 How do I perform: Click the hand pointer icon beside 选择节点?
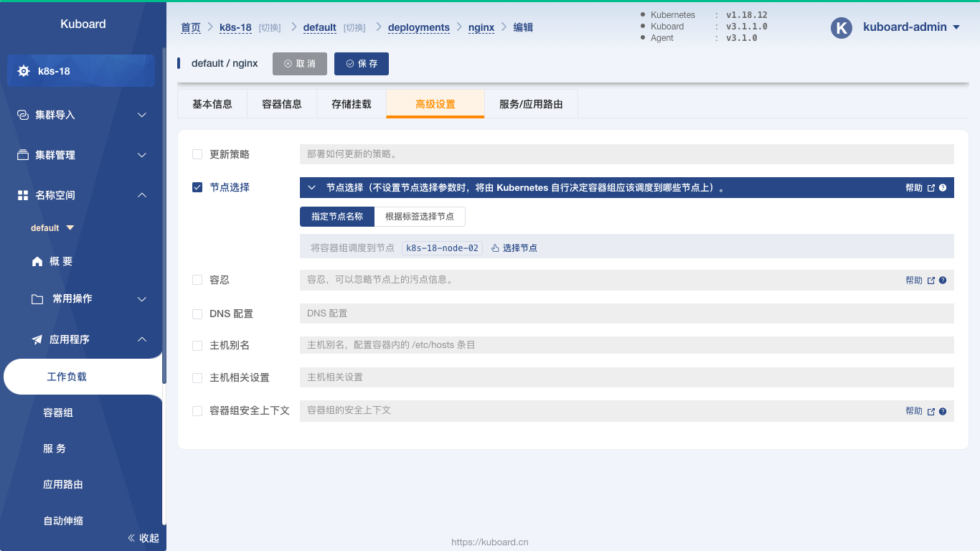point(495,248)
